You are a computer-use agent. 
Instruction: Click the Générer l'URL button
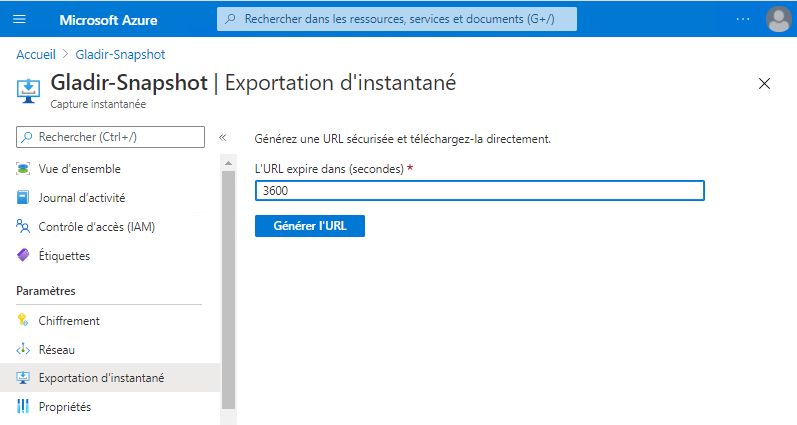(309, 226)
